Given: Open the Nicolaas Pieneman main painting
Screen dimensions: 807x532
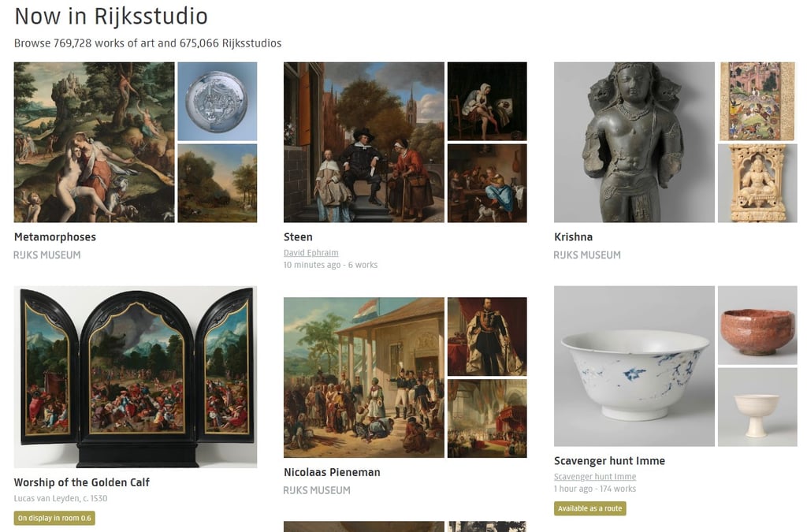Looking at the screenshot, I should pyautogui.click(x=364, y=378).
